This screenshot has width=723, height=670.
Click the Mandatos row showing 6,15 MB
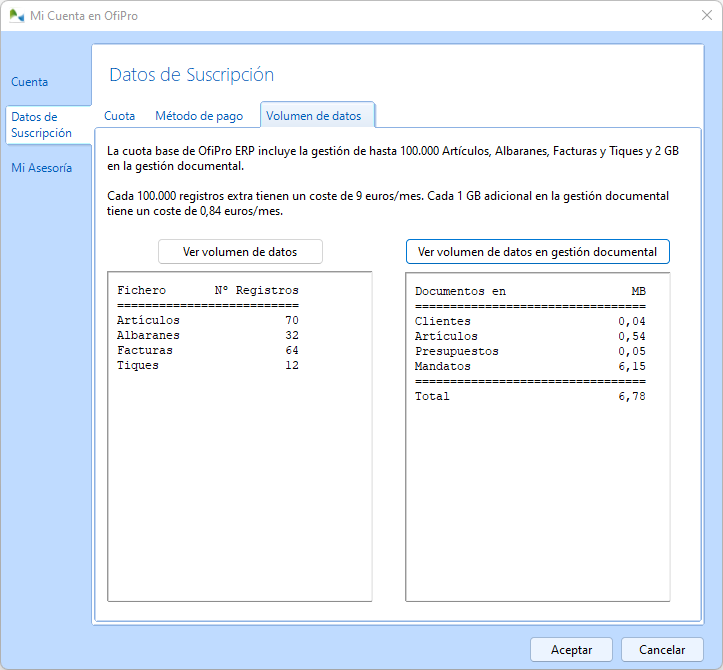(x=530, y=367)
